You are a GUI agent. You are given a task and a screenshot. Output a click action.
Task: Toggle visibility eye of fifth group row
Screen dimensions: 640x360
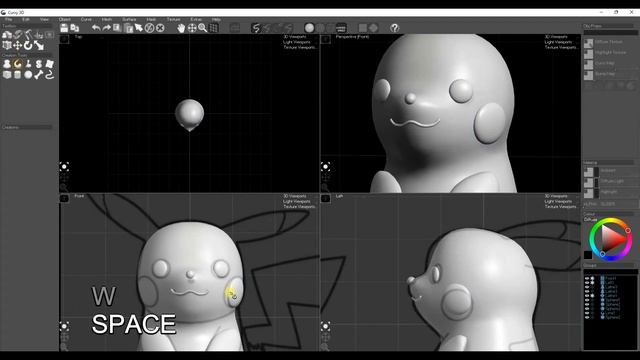[x=587, y=296]
